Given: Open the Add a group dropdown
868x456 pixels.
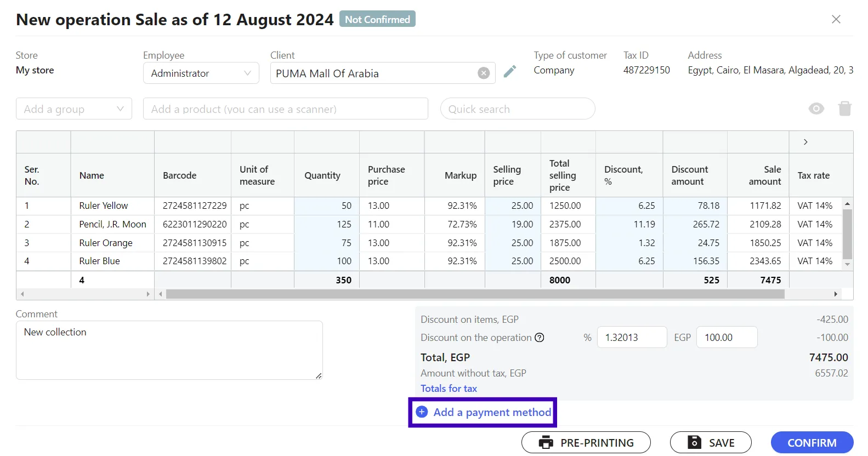Looking at the screenshot, I should 74,109.
